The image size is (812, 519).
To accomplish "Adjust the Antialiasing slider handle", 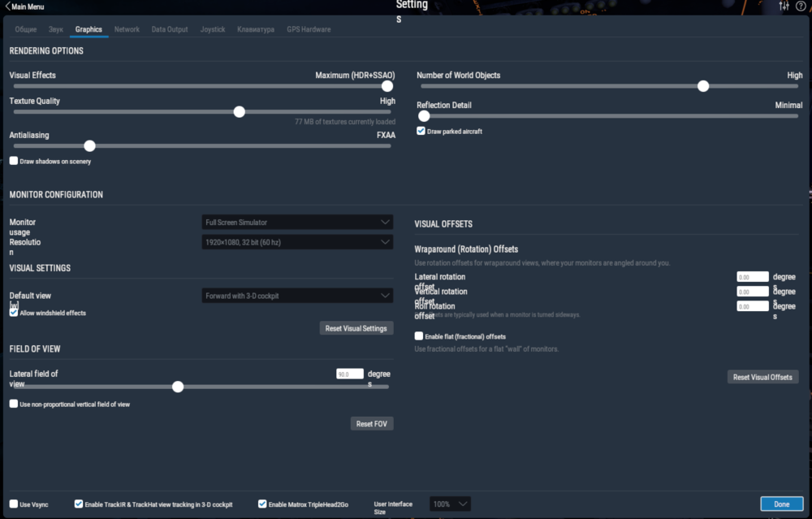I will (x=89, y=146).
